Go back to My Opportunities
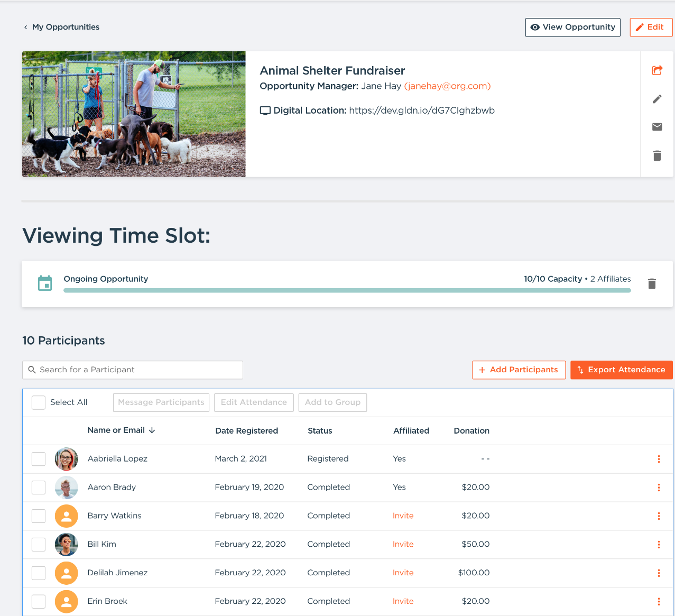 coord(61,27)
